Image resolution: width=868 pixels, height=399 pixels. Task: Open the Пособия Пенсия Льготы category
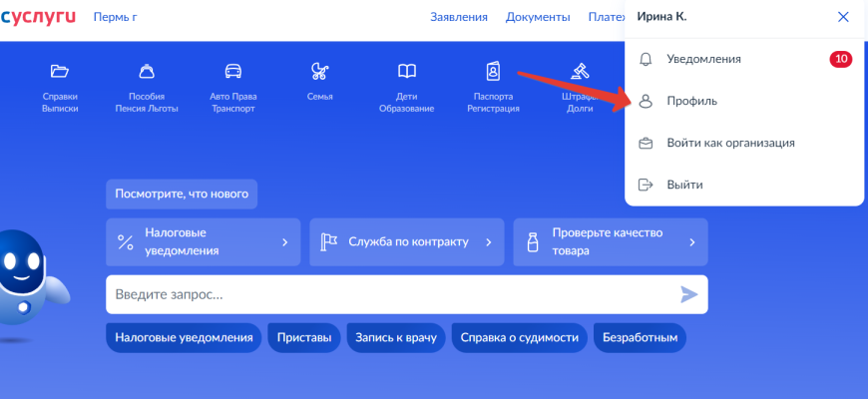(x=147, y=72)
